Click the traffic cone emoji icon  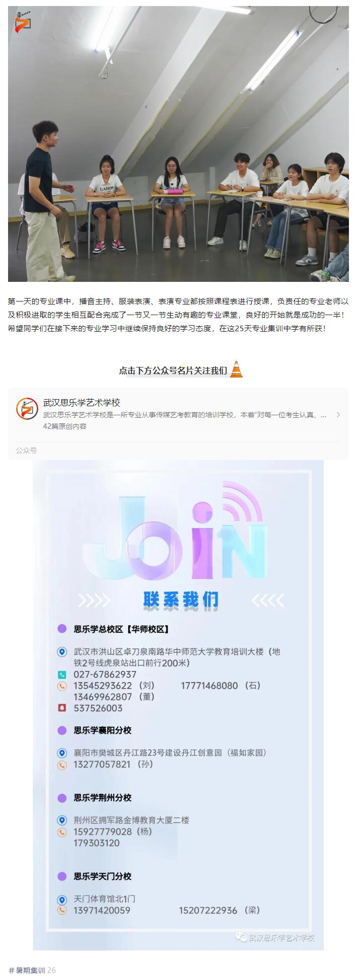pos(236,370)
